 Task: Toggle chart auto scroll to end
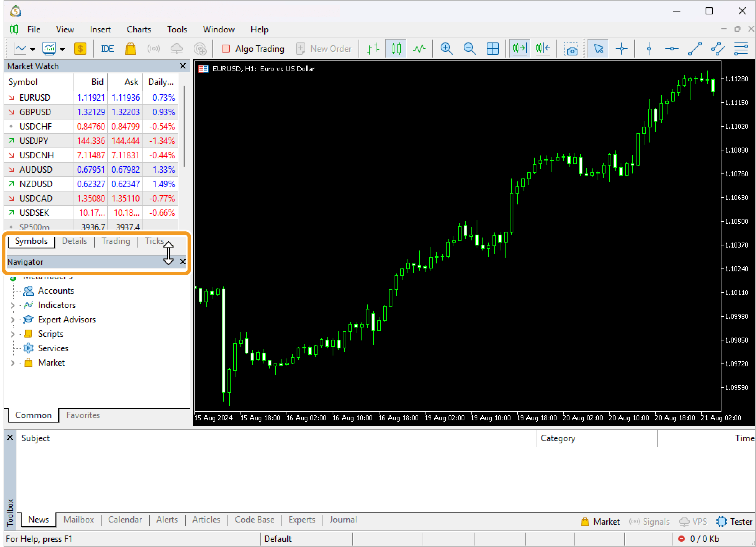519,49
